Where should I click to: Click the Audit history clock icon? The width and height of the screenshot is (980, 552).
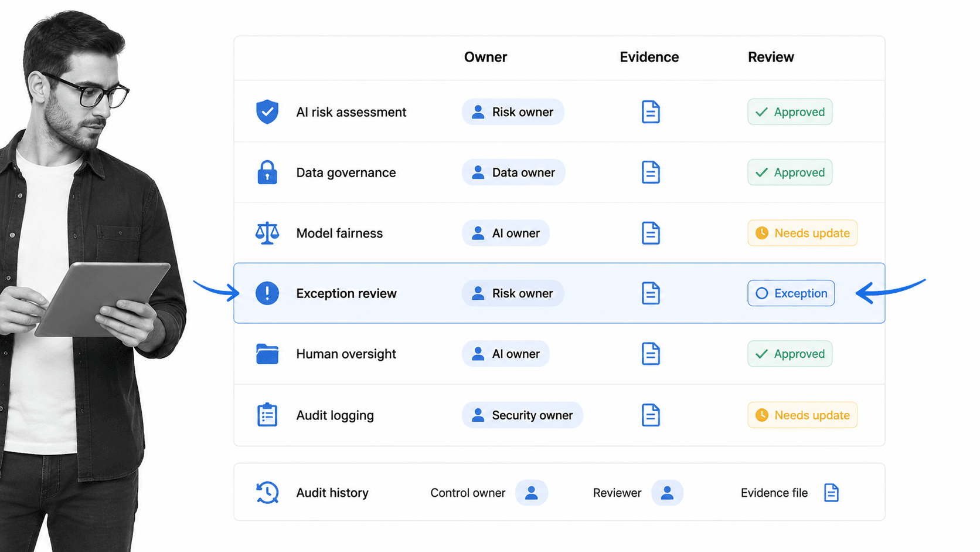267,493
